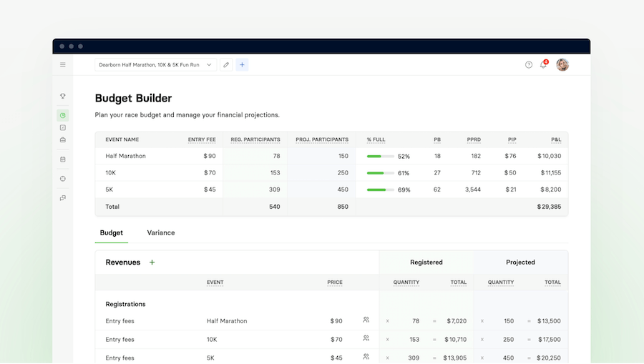Screen dimensions: 644x364
Task: Open the hamburger menu in the sidebar
Action: [63, 65]
